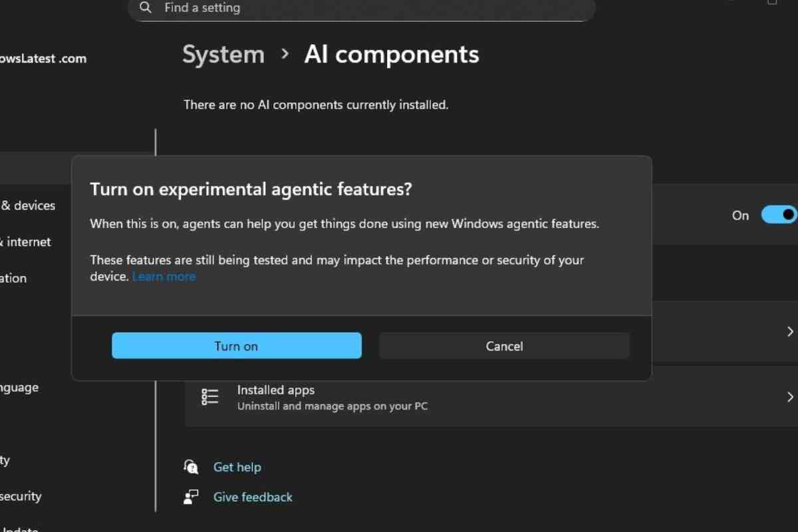Screen dimensions: 798x532
Task: Open the Give feedback link
Action: (253, 497)
